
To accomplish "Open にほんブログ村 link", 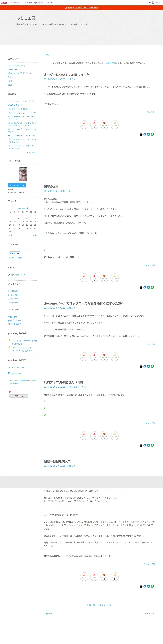I will (x=15, y=258).
